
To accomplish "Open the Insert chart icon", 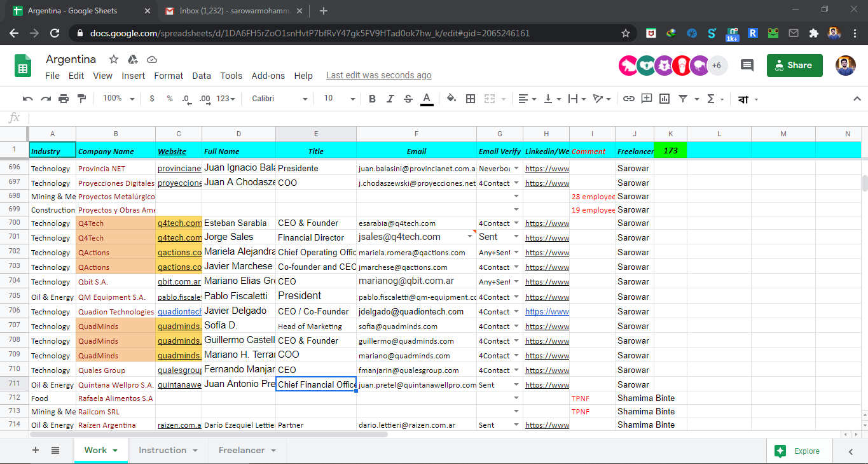I will click(x=663, y=99).
